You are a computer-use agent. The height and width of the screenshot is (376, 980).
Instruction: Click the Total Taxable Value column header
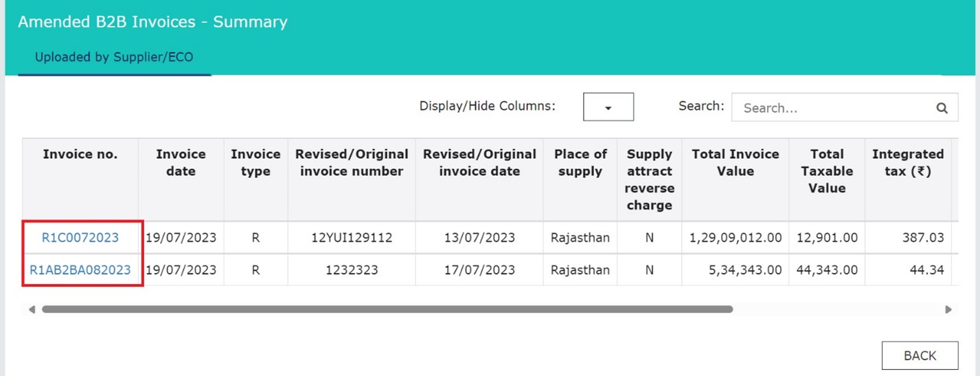pos(826,171)
